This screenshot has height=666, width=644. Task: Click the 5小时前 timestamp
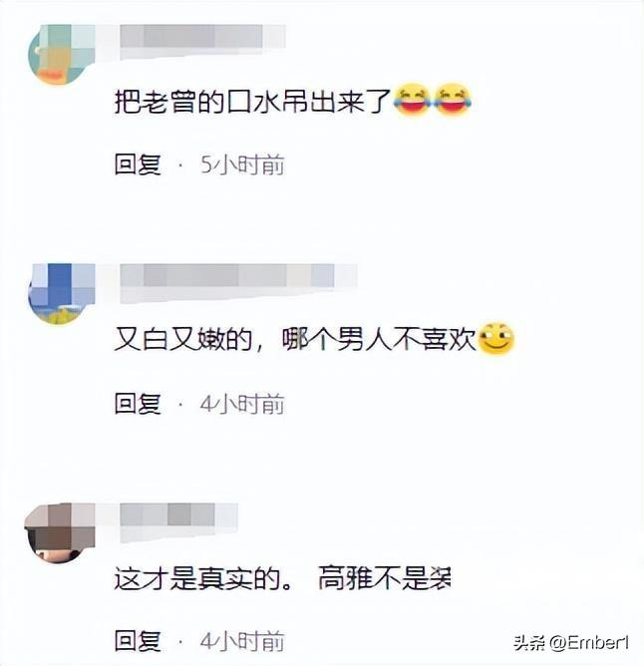pyautogui.click(x=242, y=165)
